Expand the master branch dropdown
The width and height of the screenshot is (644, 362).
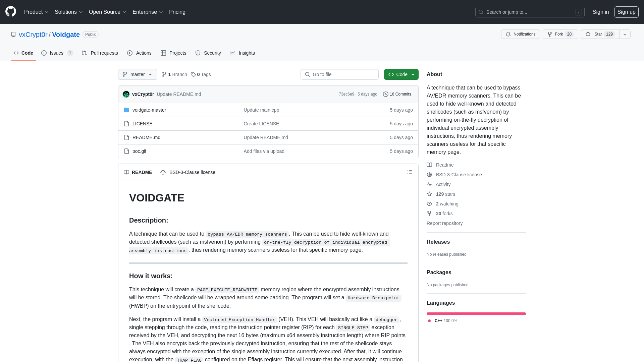pyautogui.click(x=137, y=74)
